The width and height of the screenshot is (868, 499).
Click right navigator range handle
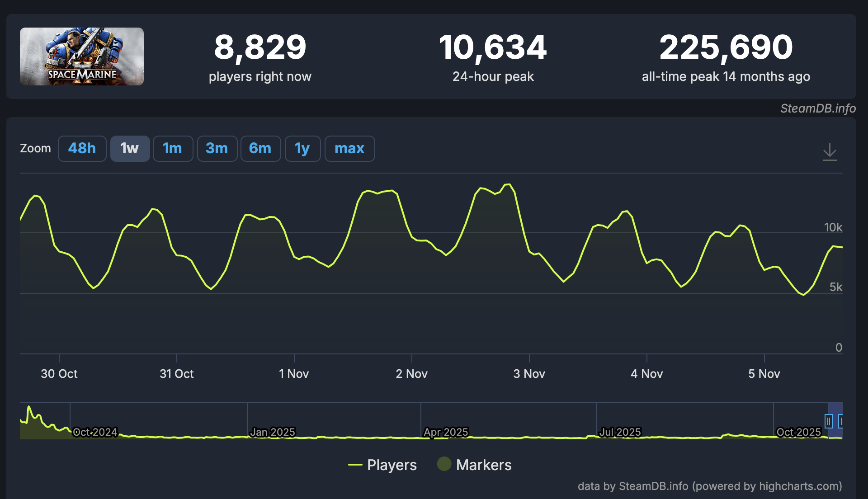(840, 421)
